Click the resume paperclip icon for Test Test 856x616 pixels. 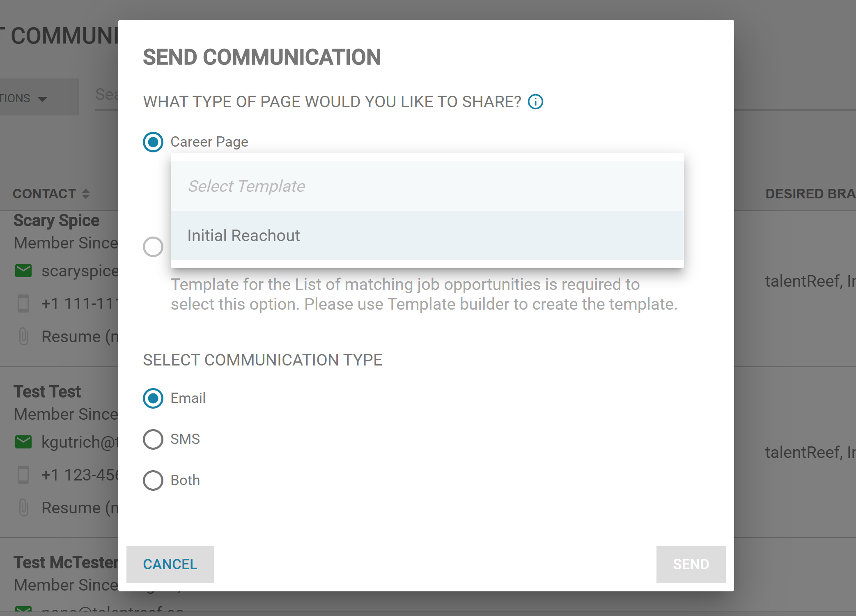click(x=23, y=508)
